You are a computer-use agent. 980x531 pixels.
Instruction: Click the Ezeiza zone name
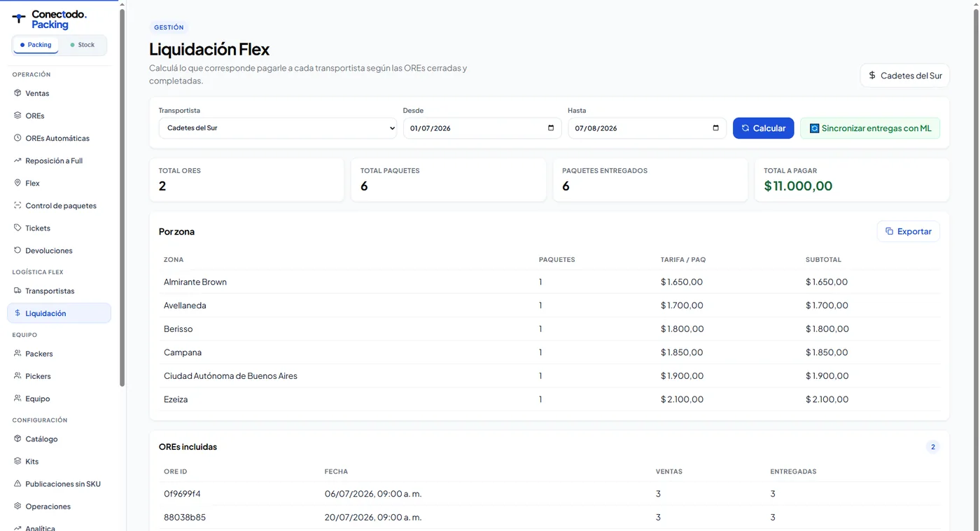176,399
